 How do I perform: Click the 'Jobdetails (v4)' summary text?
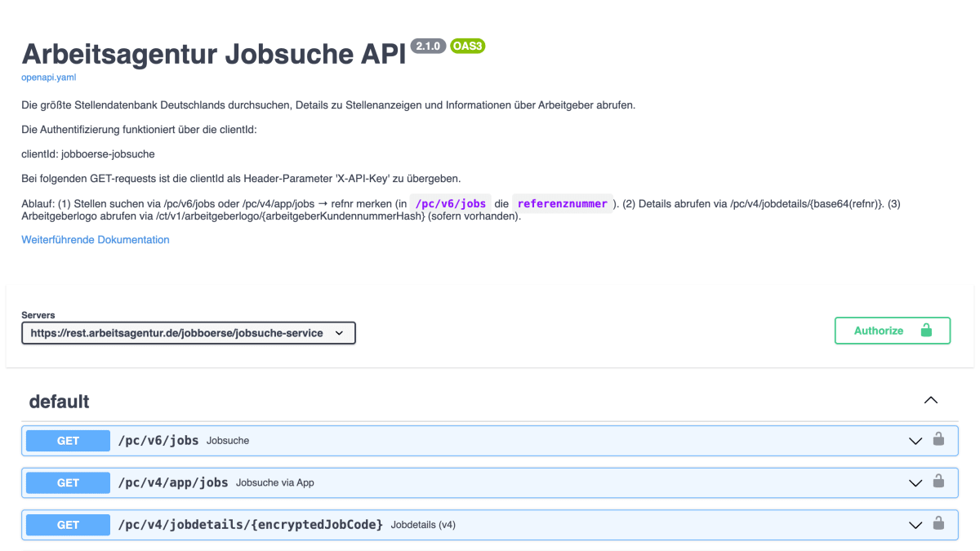423,525
